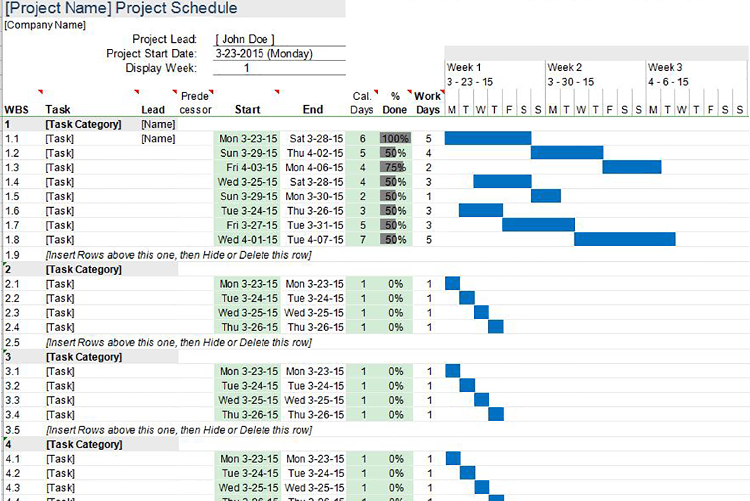Click the [Task Category] cell of section 4

point(84,444)
